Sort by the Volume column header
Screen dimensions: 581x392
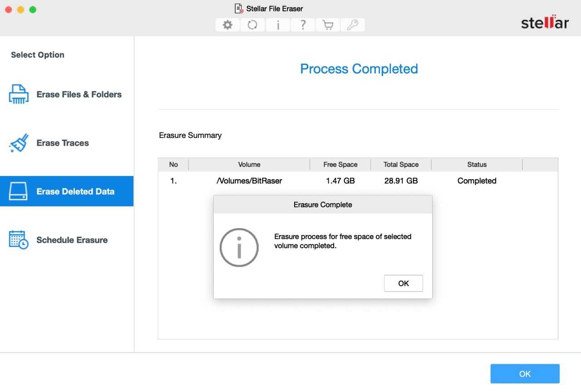(249, 165)
